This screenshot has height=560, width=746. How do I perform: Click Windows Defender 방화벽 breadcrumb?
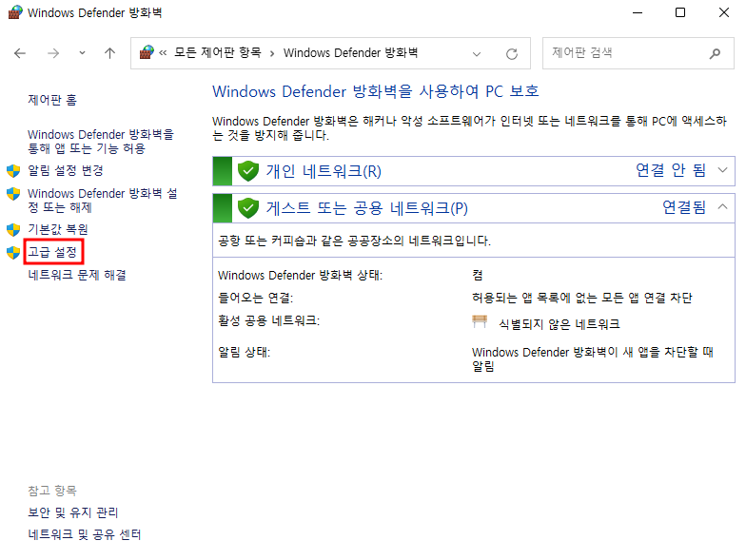point(350,52)
